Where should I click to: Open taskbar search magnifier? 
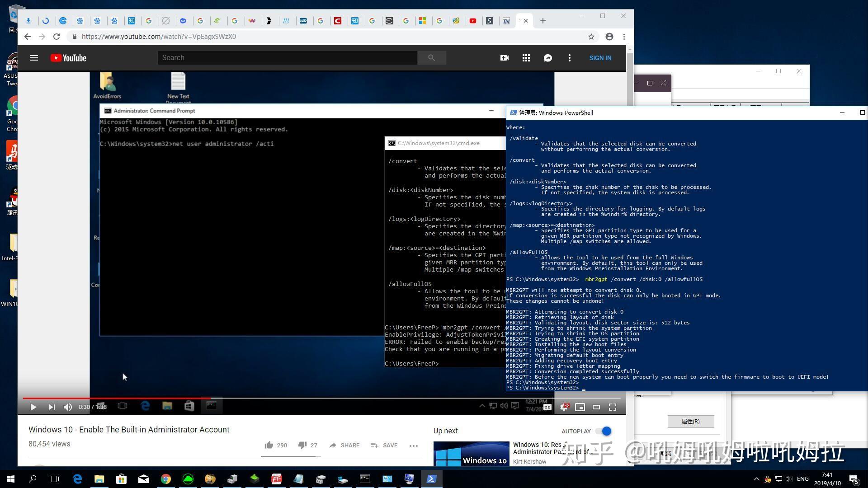[x=33, y=479]
